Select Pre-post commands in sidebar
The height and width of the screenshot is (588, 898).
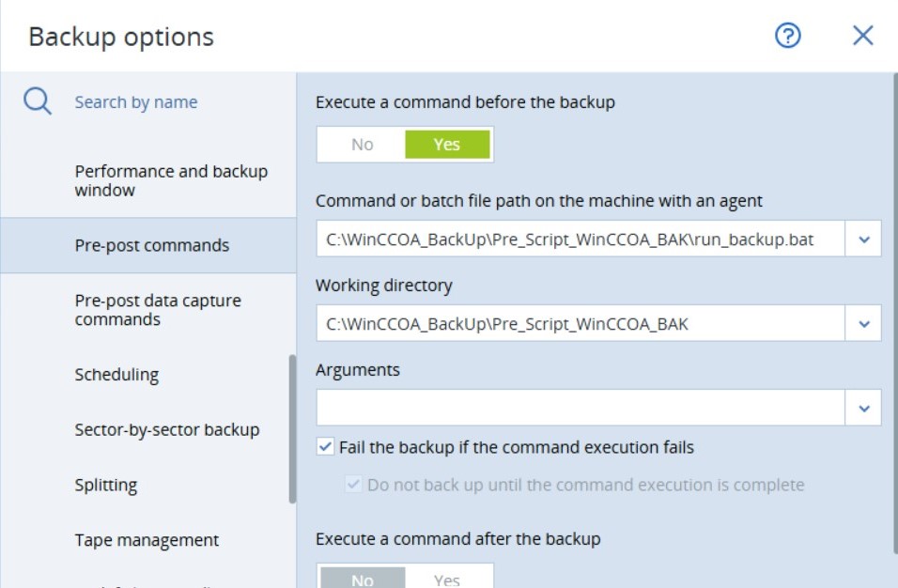(152, 245)
